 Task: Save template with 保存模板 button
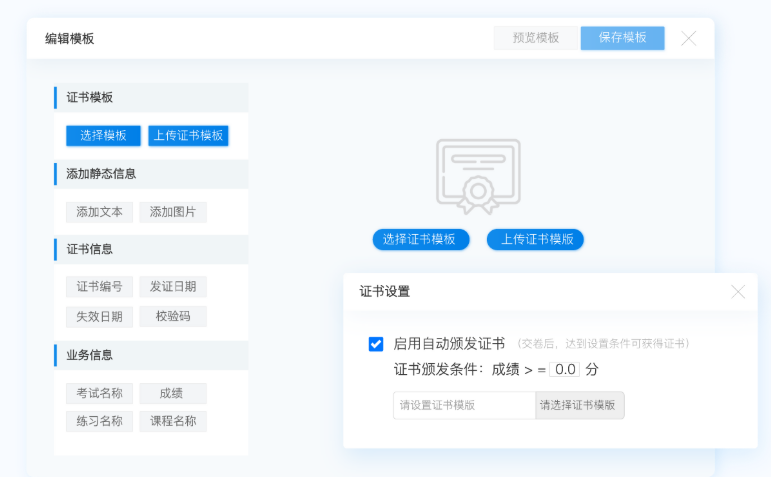coord(622,38)
